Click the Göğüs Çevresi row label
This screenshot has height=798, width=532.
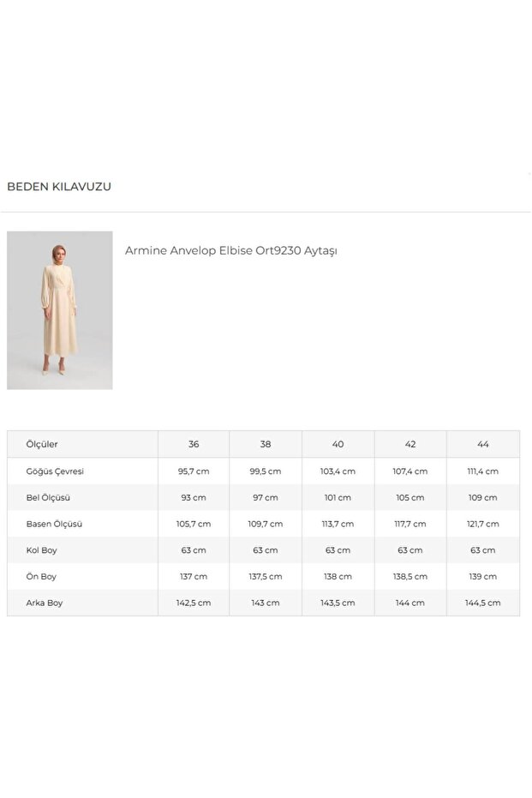tap(56, 471)
